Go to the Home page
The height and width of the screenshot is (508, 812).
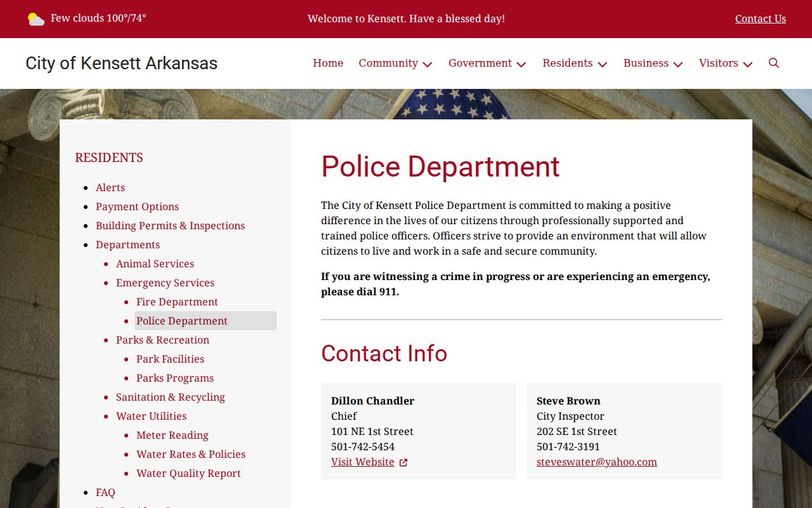tap(328, 63)
